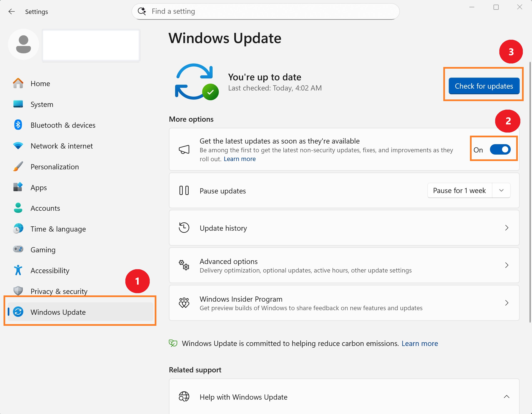Click the Gaming controller icon

tap(18, 249)
